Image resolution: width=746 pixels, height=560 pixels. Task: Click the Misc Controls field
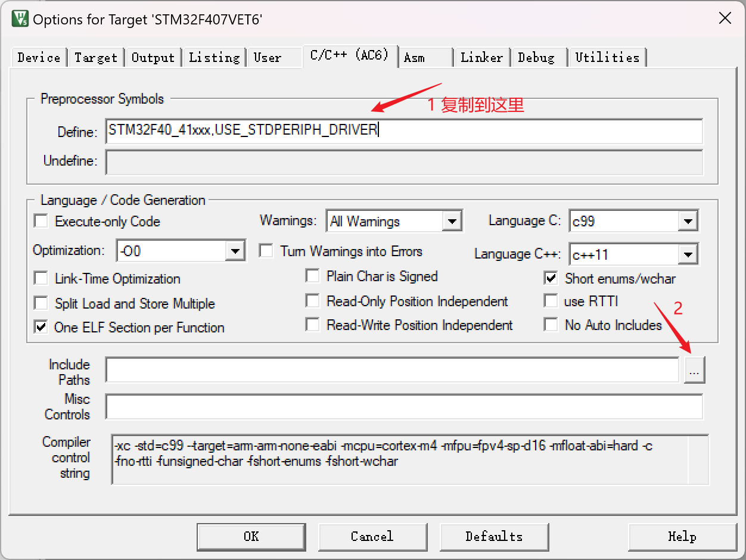tap(404, 407)
